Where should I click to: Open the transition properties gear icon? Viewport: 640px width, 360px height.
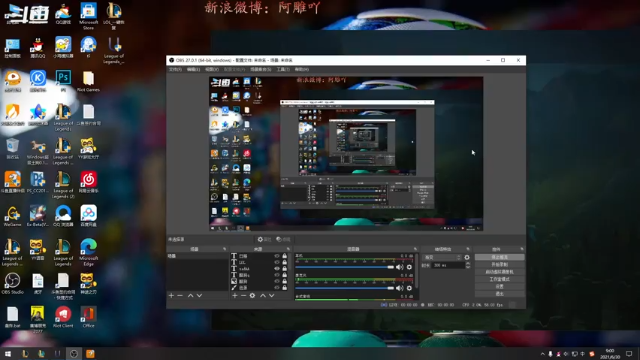[x=467, y=258]
